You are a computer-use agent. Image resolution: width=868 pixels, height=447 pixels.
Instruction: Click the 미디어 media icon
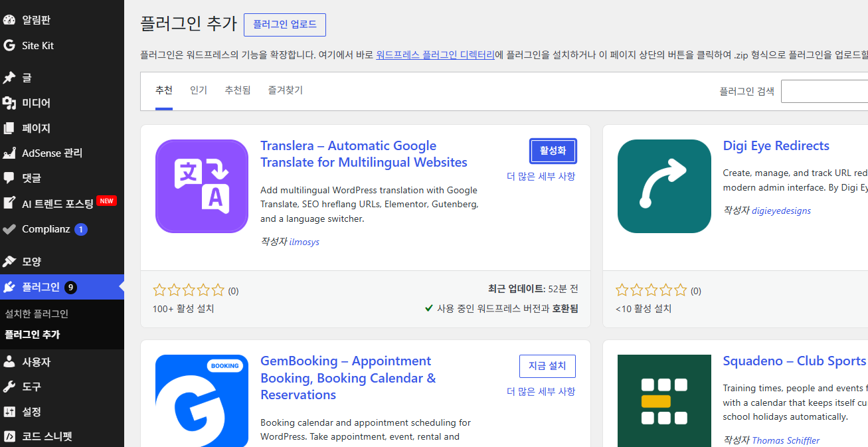pyautogui.click(x=9, y=103)
